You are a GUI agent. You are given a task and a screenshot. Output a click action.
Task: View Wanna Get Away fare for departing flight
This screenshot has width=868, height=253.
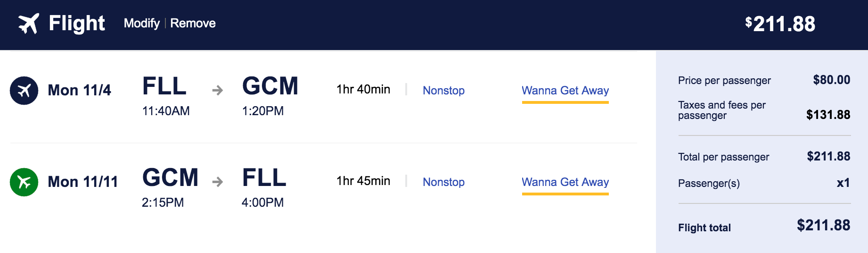[565, 90]
